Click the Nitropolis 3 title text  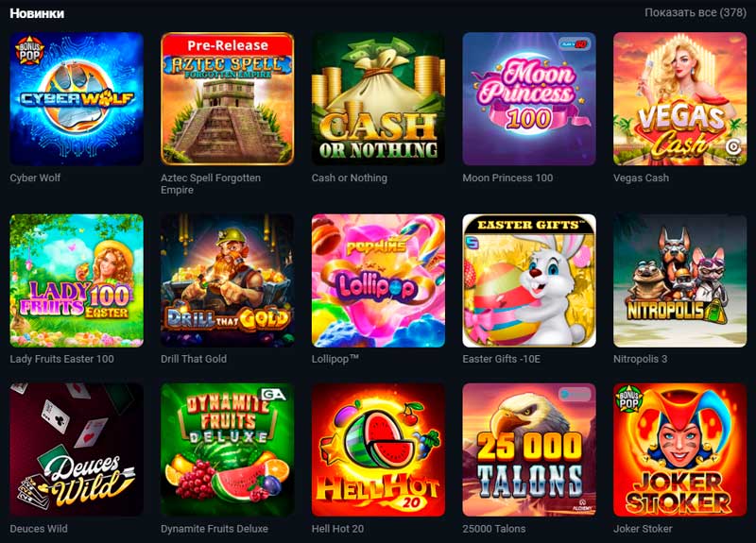[x=641, y=359]
